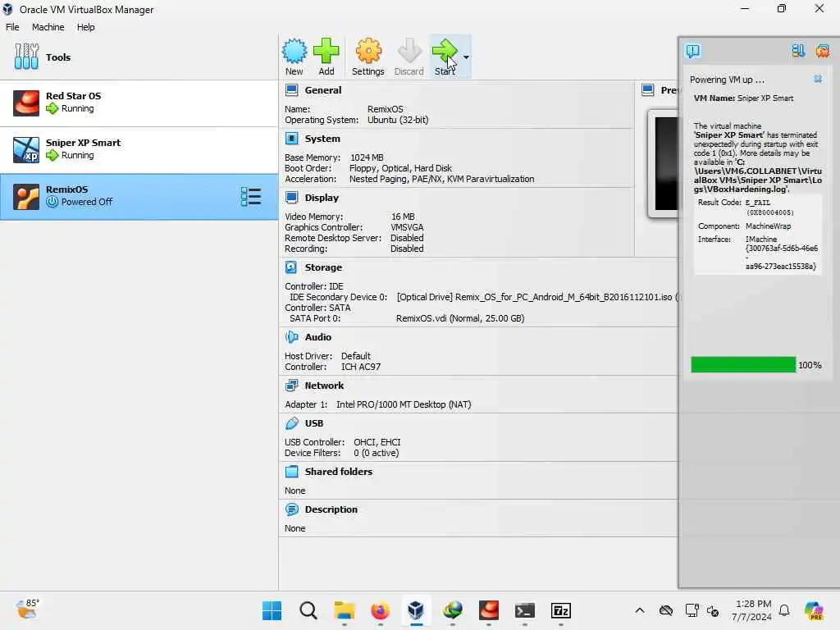Select the Sniper XP Smart machine

[x=139, y=149]
